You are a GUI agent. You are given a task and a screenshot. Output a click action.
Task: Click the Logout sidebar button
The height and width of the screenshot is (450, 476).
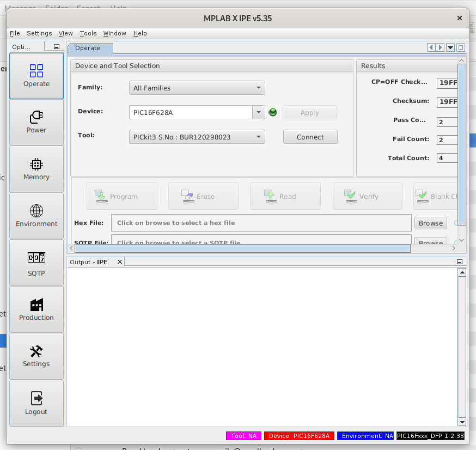pyautogui.click(x=36, y=403)
